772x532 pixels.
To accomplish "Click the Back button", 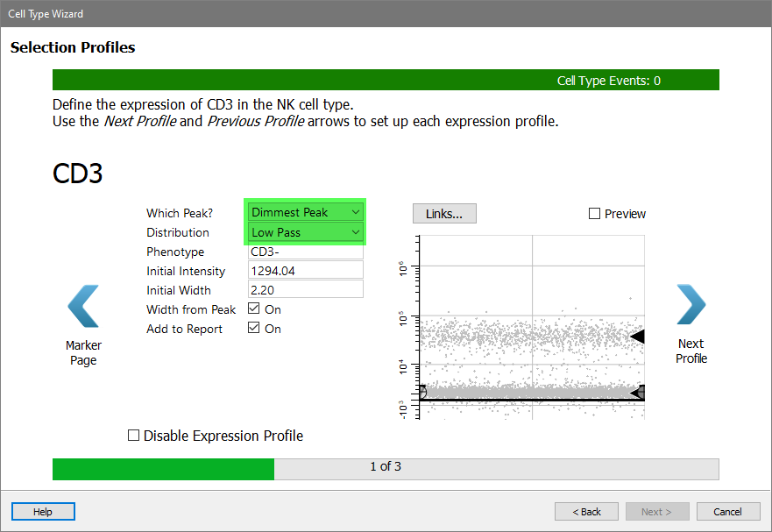I will [x=586, y=512].
